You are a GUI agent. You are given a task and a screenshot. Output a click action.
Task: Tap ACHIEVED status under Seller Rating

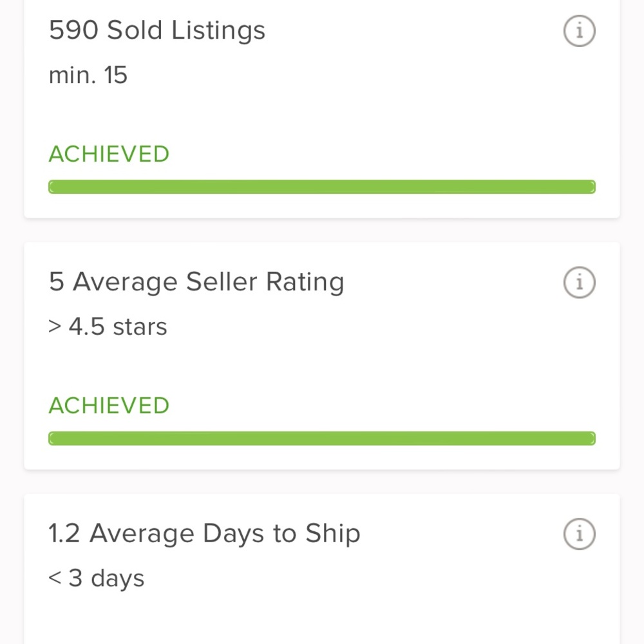(x=109, y=406)
